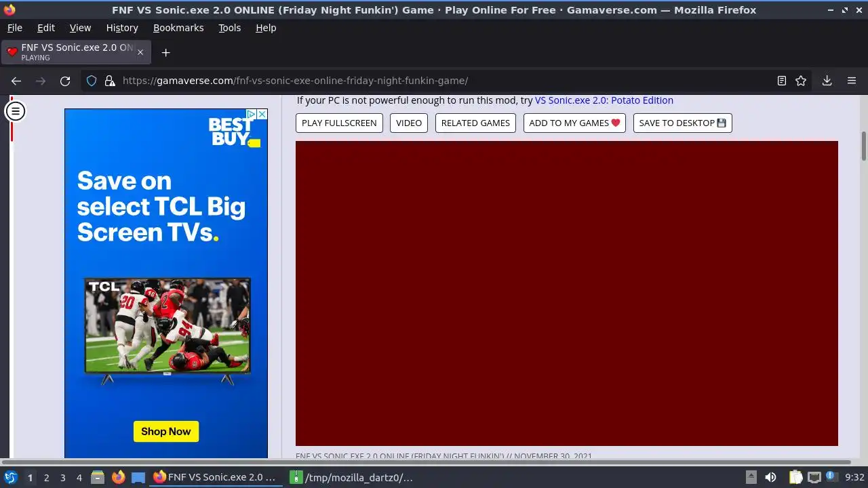Open the Firefox hamburger application menu
Image resolution: width=868 pixels, height=488 pixels.
[x=852, y=81]
